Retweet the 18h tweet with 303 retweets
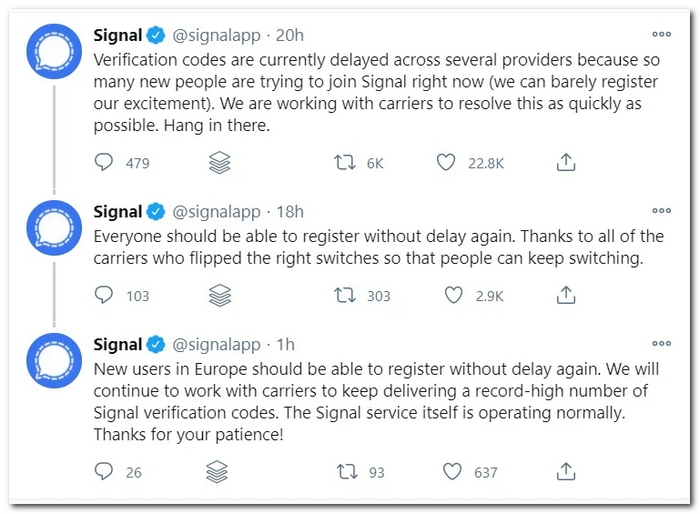Screen dimensions: 700x514 pyautogui.click(x=345, y=295)
